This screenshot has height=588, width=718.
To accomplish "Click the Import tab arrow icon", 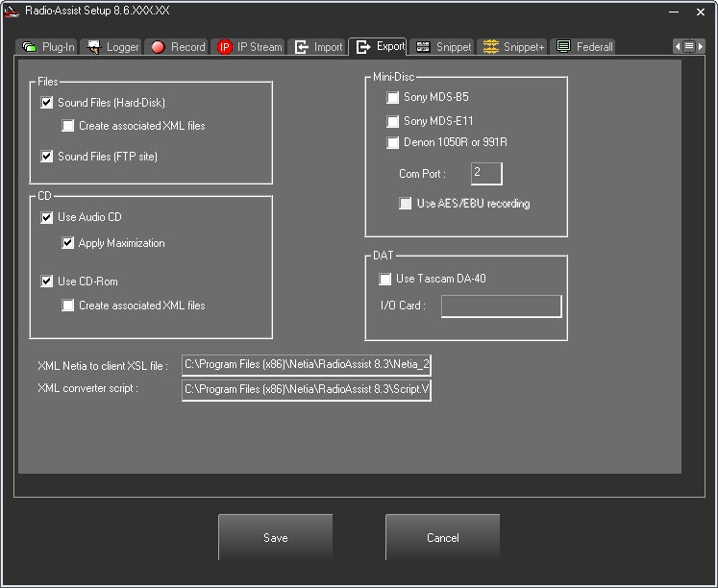I will (x=302, y=47).
